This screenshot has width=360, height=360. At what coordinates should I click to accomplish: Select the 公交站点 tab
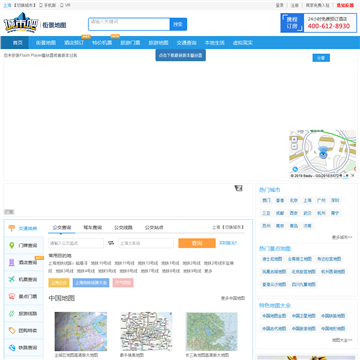[154, 228]
